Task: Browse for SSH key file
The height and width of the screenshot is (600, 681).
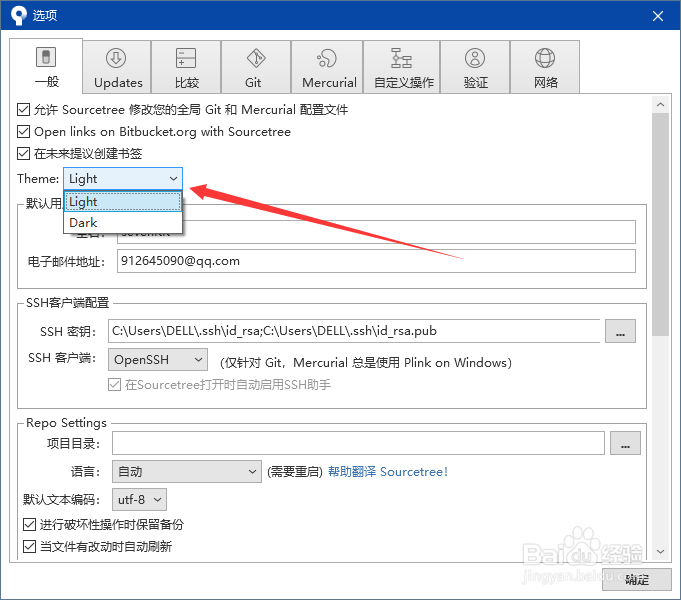Action: tap(620, 331)
